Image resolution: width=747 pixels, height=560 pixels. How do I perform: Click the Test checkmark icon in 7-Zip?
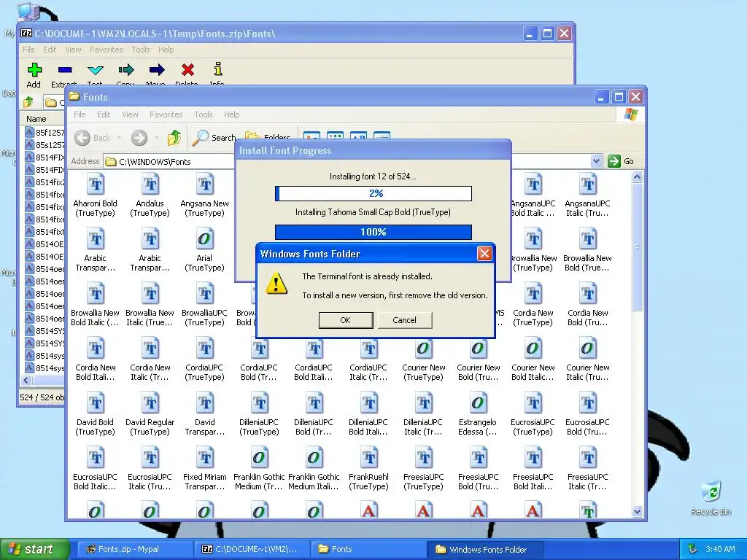pos(96,70)
